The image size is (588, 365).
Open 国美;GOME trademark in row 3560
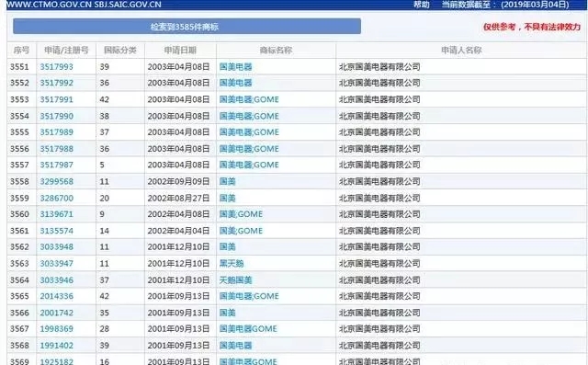[x=241, y=214]
